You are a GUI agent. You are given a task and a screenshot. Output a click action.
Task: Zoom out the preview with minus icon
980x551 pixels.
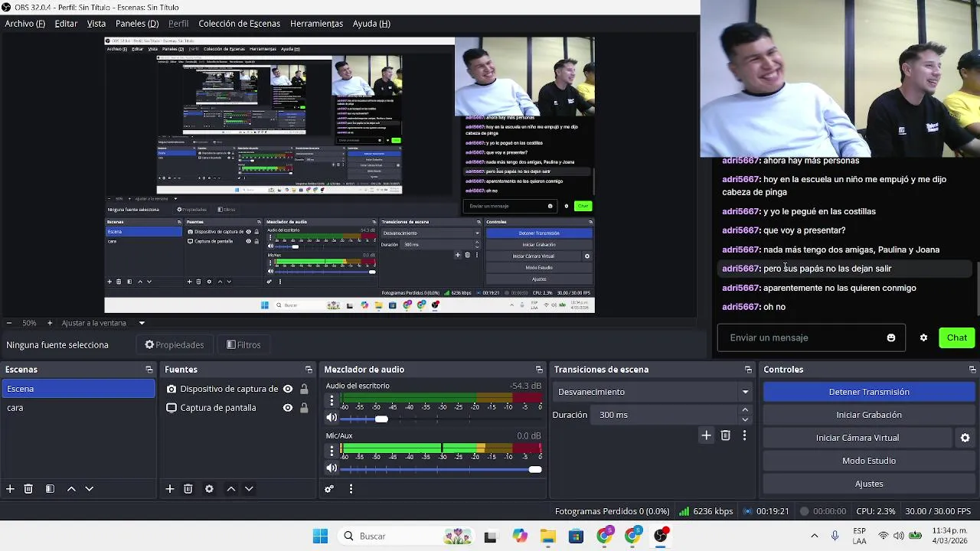tap(8, 323)
